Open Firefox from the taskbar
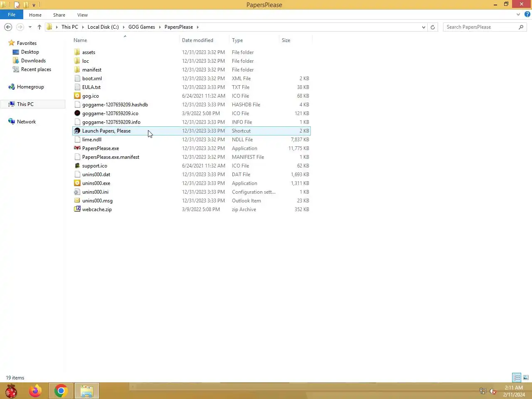This screenshot has height=399, width=532. (35, 391)
